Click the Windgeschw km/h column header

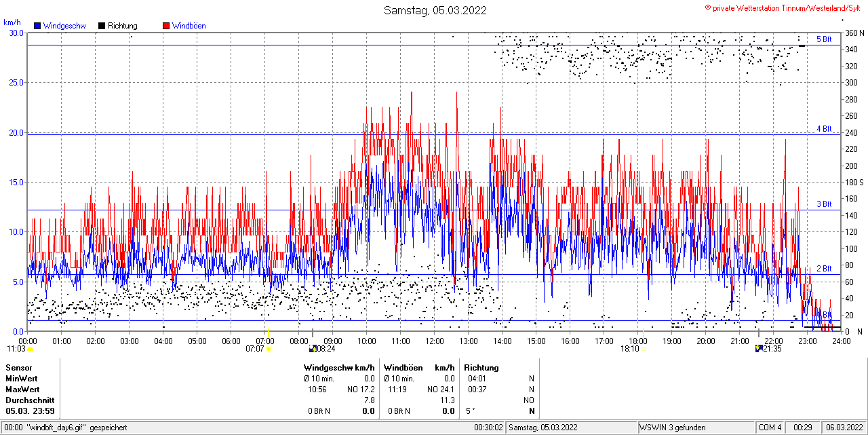pyautogui.click(x=339, y=368)
